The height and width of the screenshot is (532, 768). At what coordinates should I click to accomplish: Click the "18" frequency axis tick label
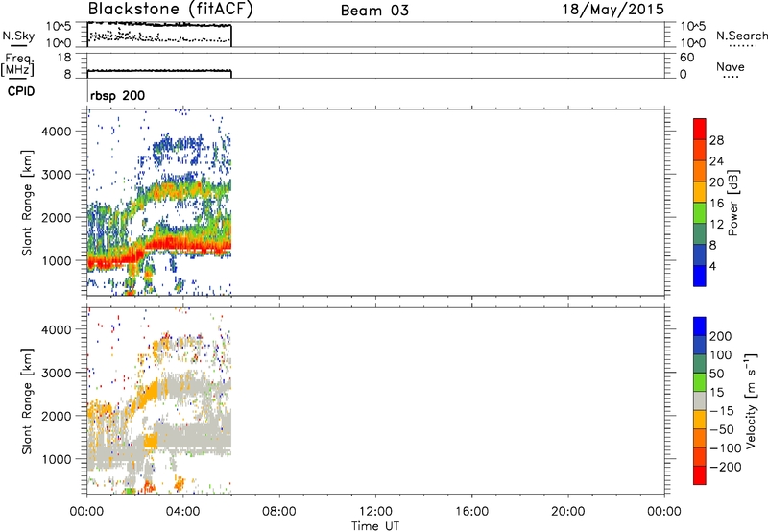point(64,58)
